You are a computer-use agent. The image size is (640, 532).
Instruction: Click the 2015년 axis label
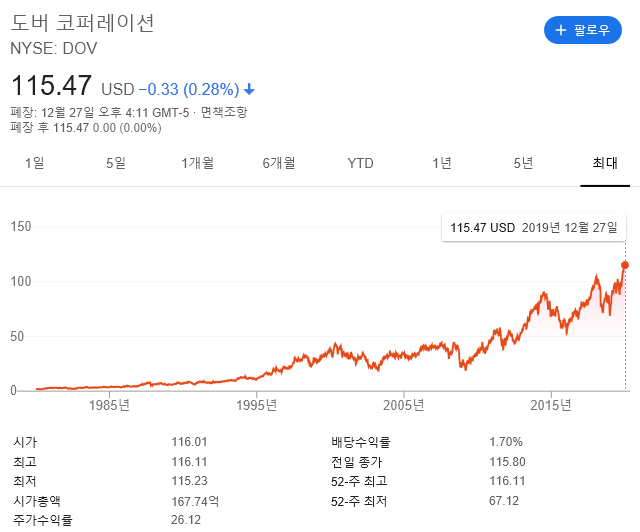(551, 405)
